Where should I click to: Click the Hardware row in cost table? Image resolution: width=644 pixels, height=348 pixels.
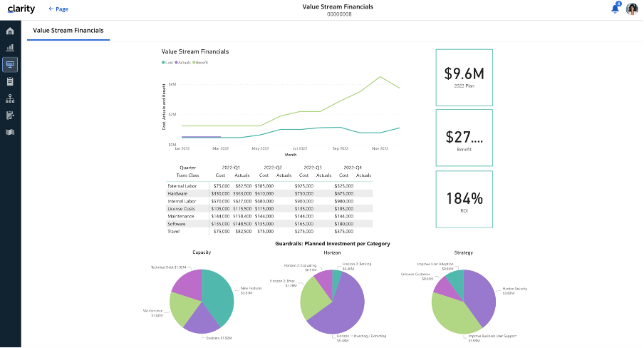177,193
